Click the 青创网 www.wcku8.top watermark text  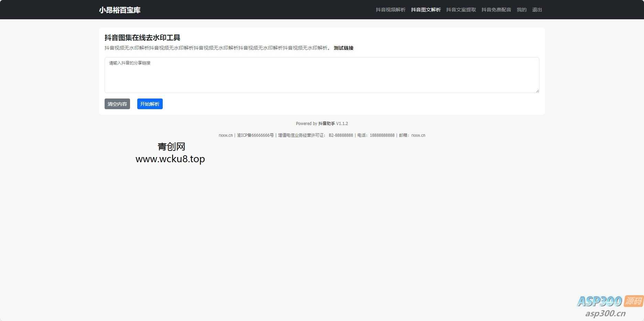click(x=170, y=153)
